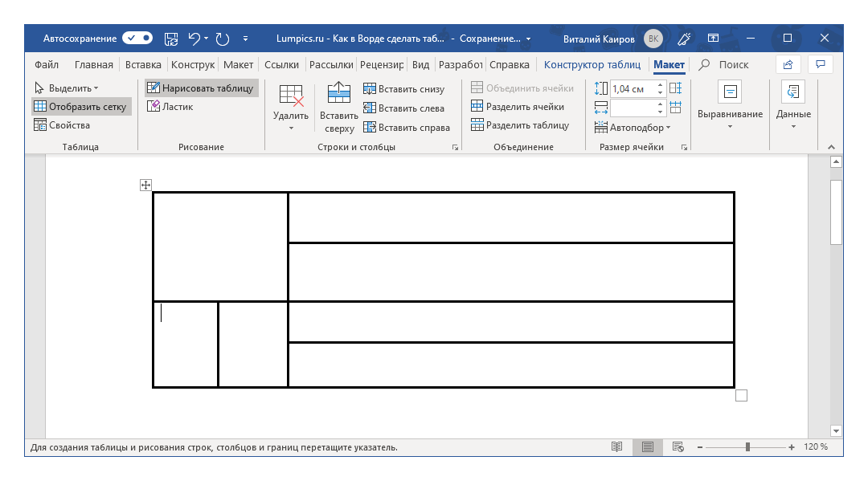
Task: Click Insert Right (Вставить справа) column
Action: [x=406, y=127]
